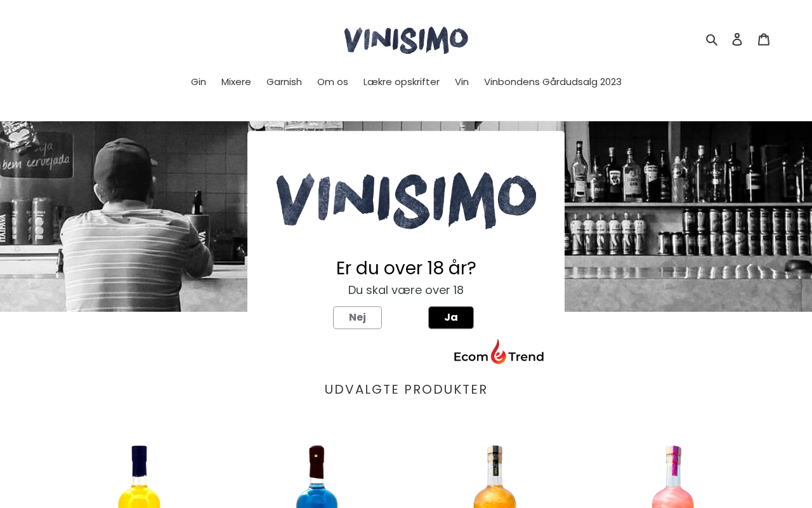
Task: View the blue bottle product
Action: (317, 476)
